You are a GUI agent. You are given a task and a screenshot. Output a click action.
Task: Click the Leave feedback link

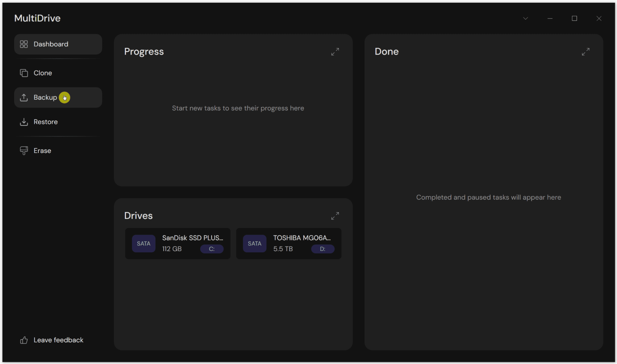click(58, 340)
